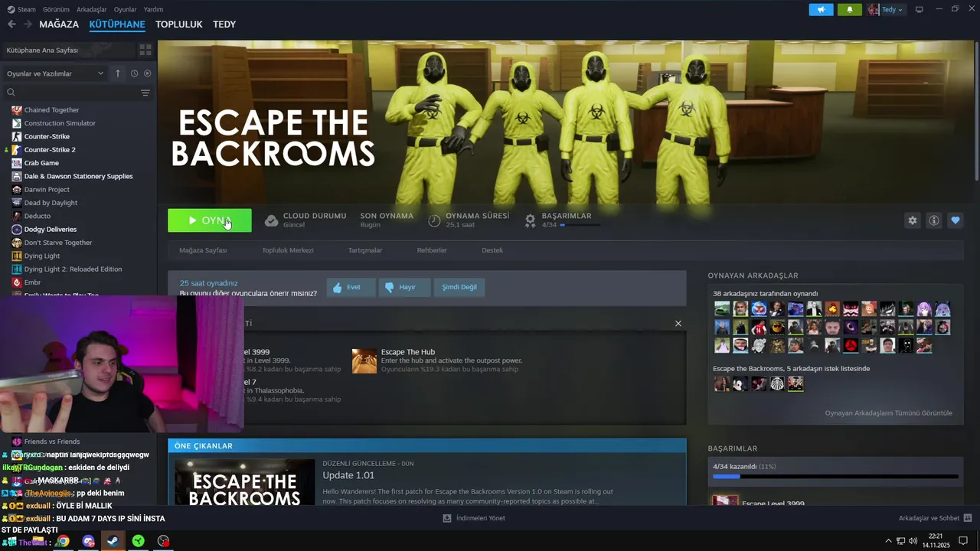Dismiss review prompt with Şimdi Değil

click(459, 287)
